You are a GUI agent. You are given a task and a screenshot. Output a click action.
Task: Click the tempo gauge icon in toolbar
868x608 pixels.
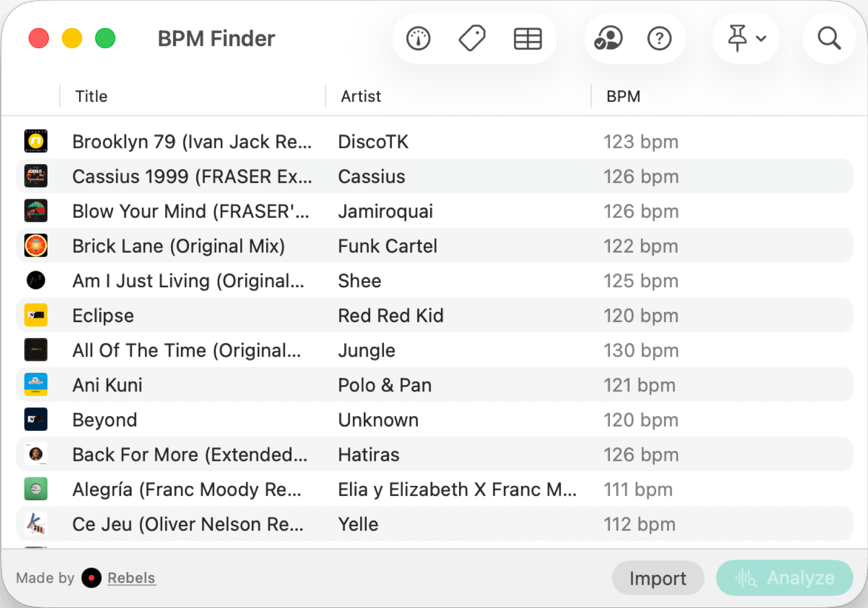click(418, 38)
